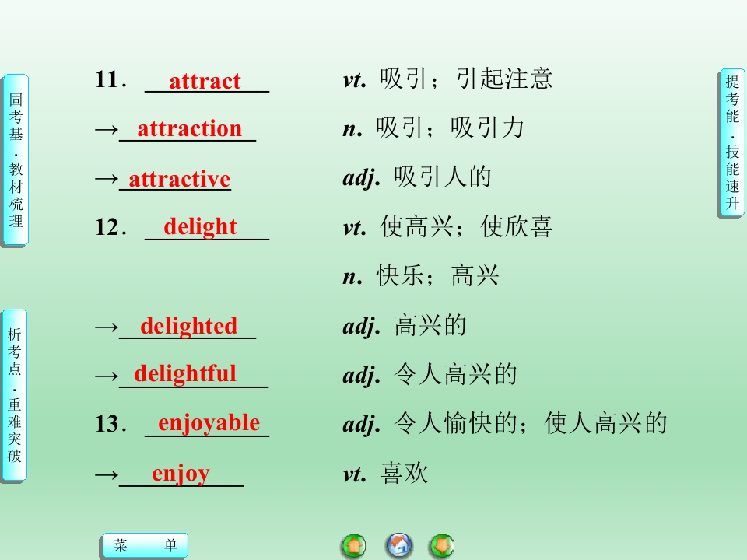This screenshot has height=560, width=747.
Task: Click the definition 吸引；引起注意
Action: coord(466,79)
